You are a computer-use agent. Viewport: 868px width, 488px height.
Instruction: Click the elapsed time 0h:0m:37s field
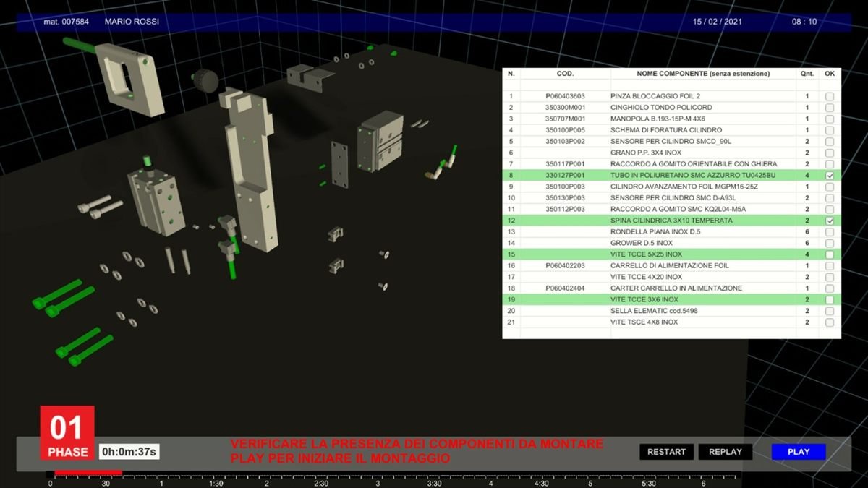click(129, 452)
